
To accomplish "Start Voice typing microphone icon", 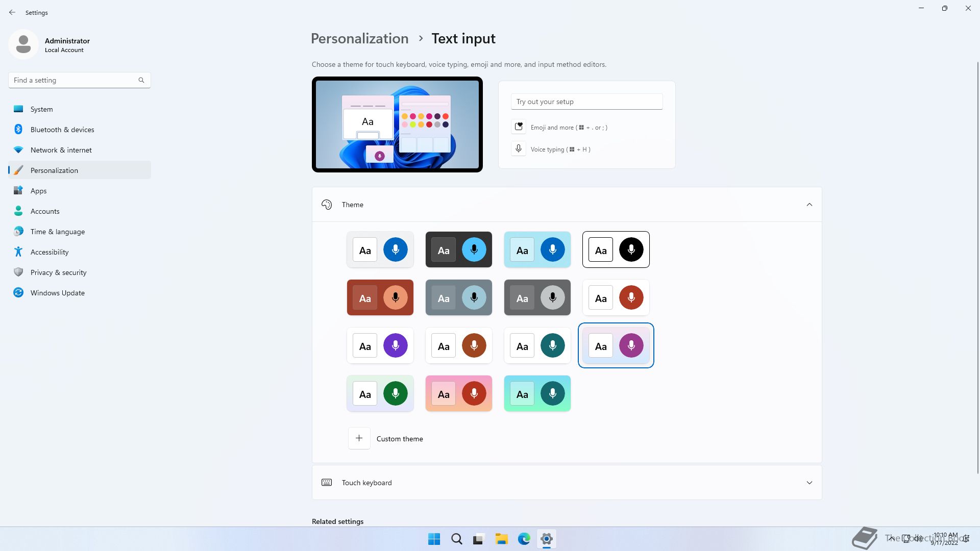I will tap(519, 149).
